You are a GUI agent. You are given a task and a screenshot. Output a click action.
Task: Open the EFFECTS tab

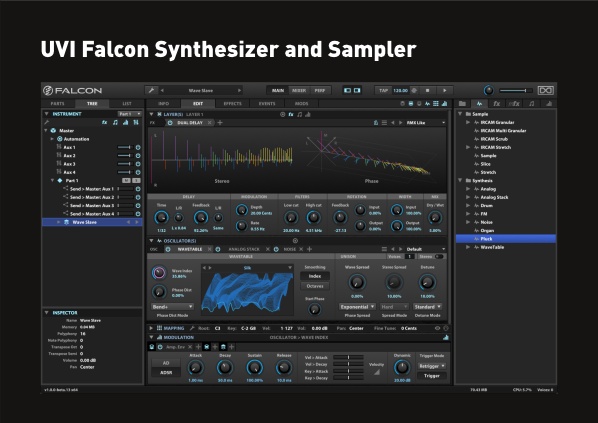coord(232,103)
